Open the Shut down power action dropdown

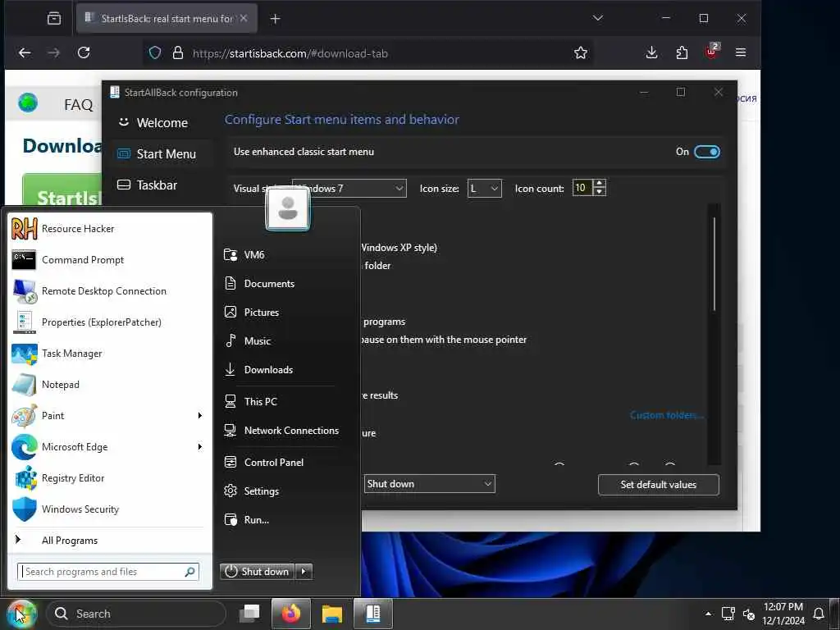click(429, 484)
